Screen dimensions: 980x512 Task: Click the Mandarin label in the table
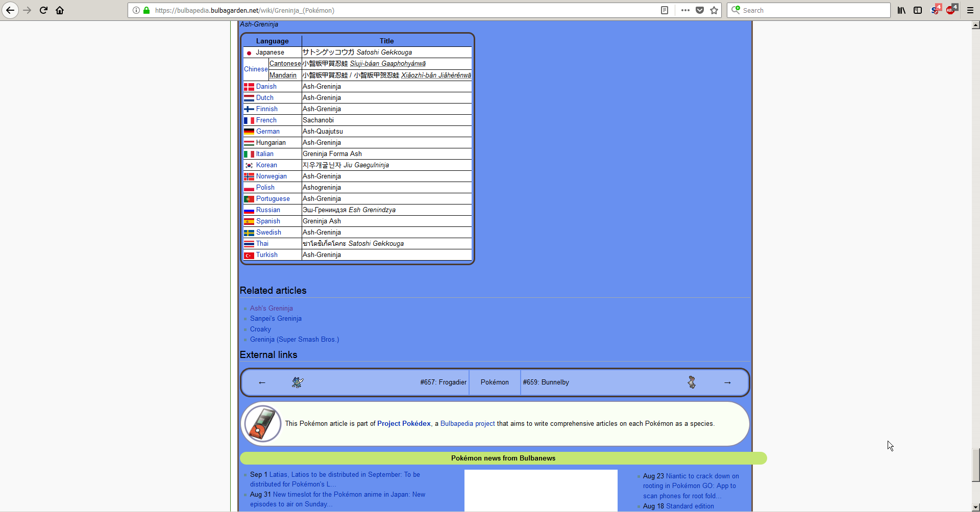pyautogui.click(x=283, y=75)
